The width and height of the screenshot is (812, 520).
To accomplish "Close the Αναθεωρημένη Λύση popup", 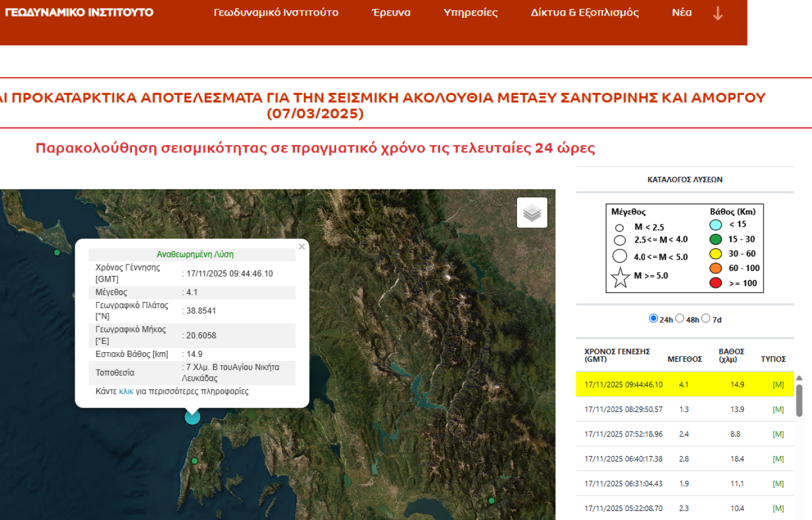I will (302, 246).
